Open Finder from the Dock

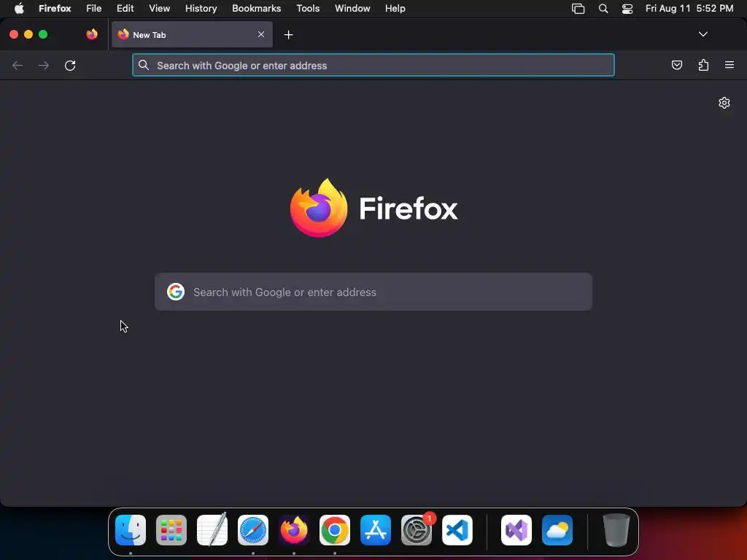[x=131, y=530]
